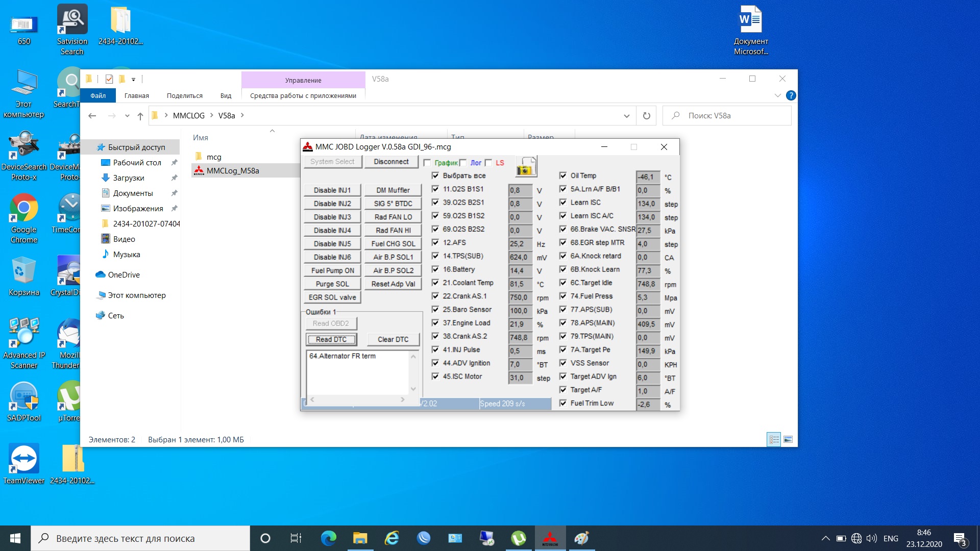Open the Поделиться ribbon tab
This screenshot has height=551, width=980.
click(185, 95)
